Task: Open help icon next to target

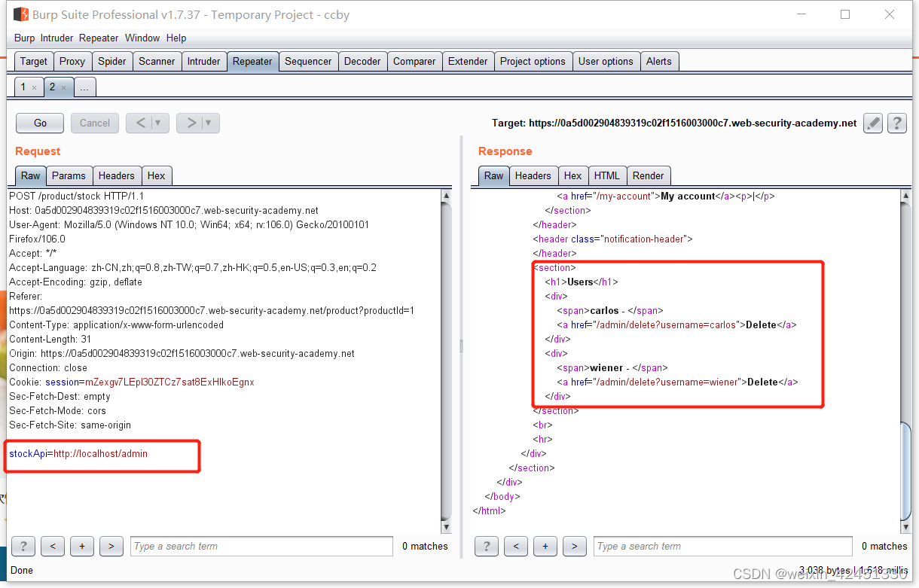Action: pyautogui.click(x=896, y=123)
